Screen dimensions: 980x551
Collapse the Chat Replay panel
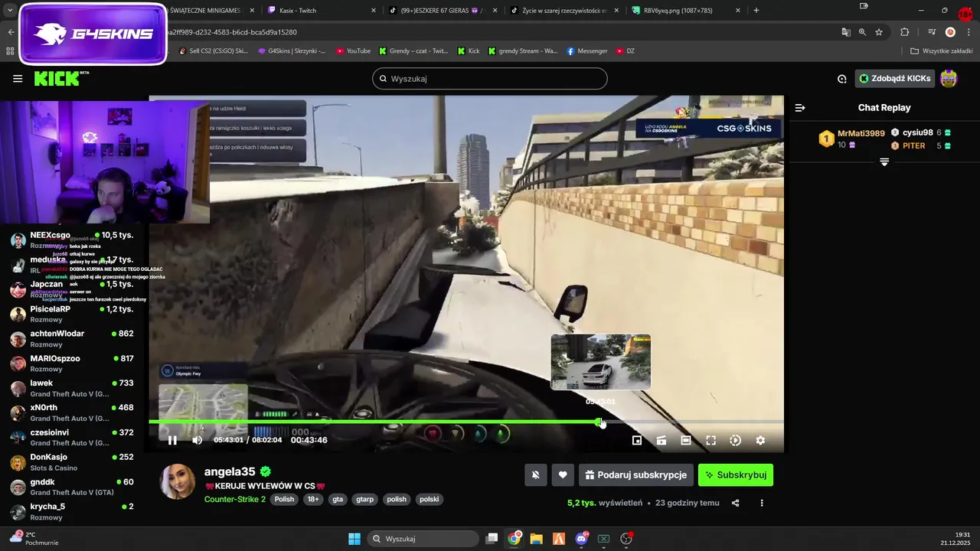point(800,108)
